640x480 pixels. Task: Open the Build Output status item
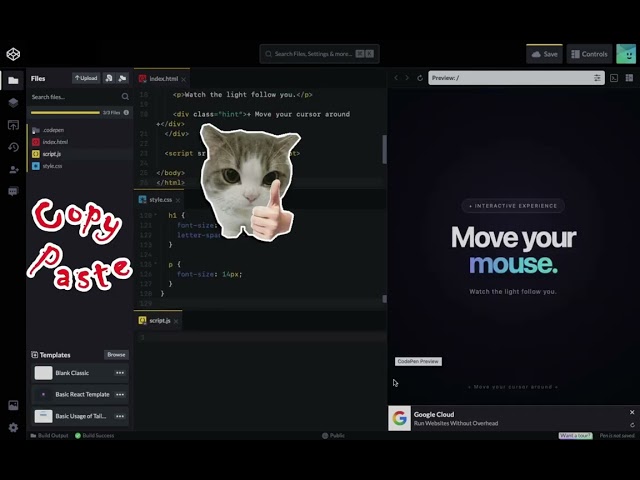[x=49, y=436]
